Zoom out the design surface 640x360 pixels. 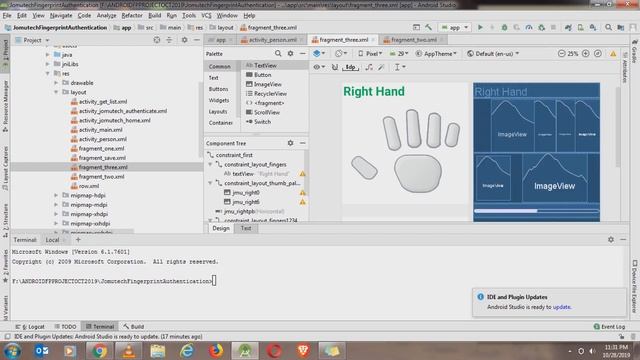click(x=561, y=53)
